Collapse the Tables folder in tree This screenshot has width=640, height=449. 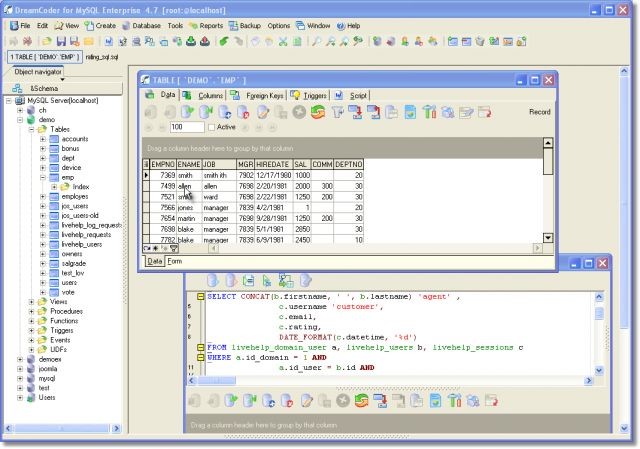tap(32, 129)
